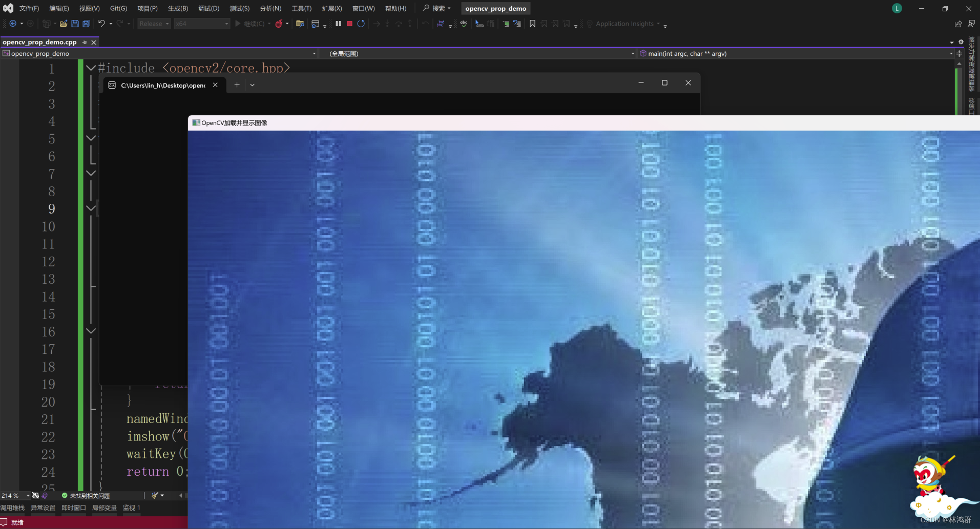This screenshot has width=980, height=529.
Task: Restart debugging with circular arrow icon
Action: point(361,24)
